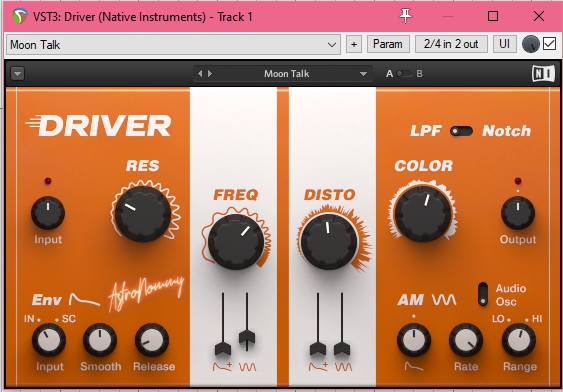Select the next preset arrow
Screen dimensions: 563x392
pyautogui.click(x=210, y=74)
